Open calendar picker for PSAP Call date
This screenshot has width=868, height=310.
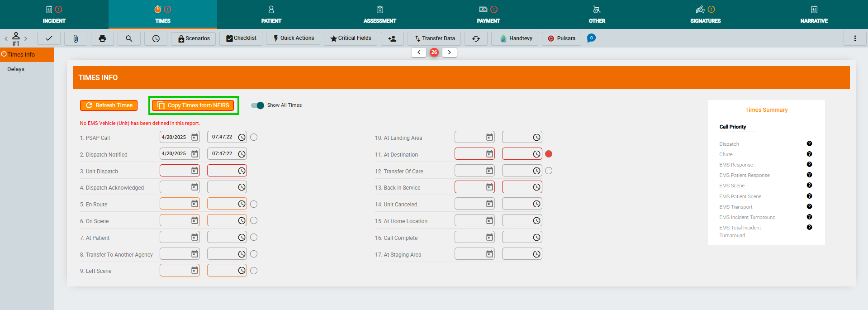(194, 137)
